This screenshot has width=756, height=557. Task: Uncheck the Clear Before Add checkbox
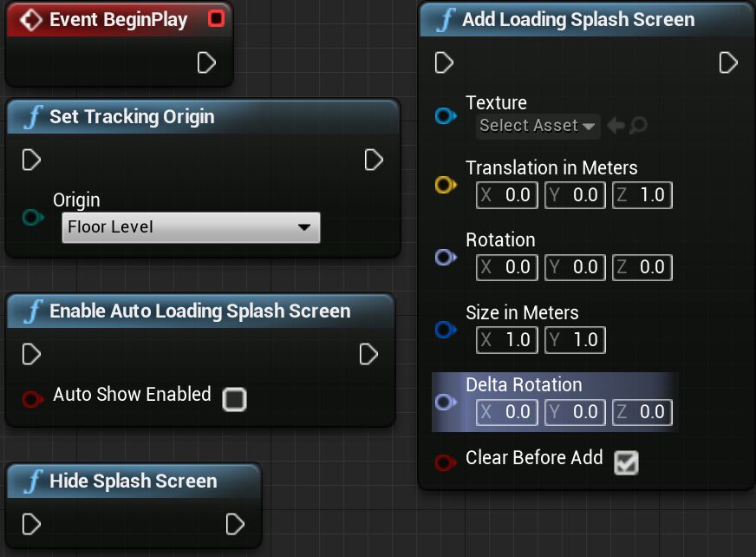[x=626, y=463]
